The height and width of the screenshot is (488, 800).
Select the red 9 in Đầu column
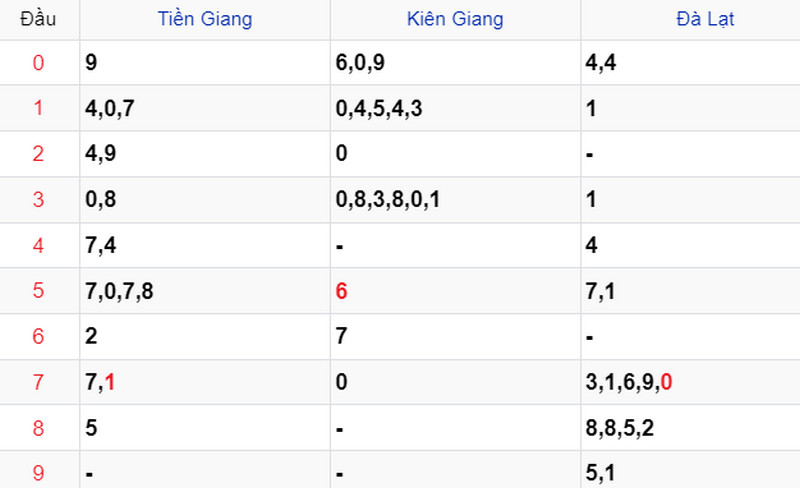point(38,473)
